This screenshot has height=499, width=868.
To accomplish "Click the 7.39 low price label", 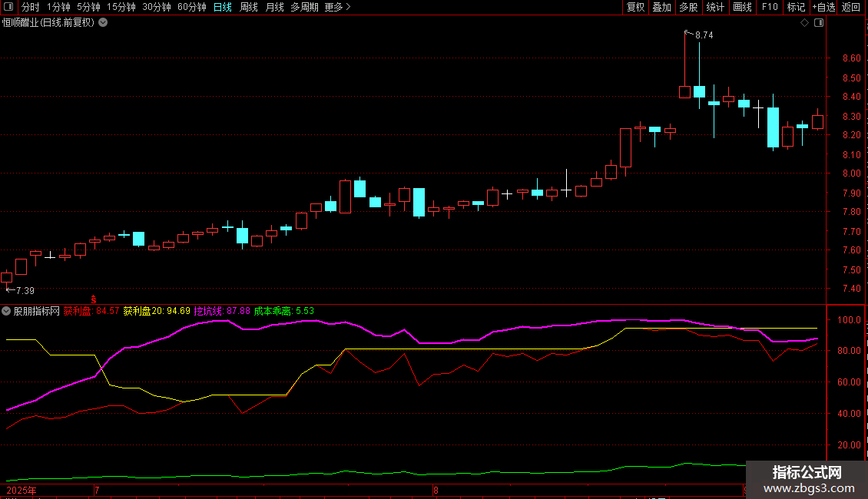I will [x=25, y=290].
